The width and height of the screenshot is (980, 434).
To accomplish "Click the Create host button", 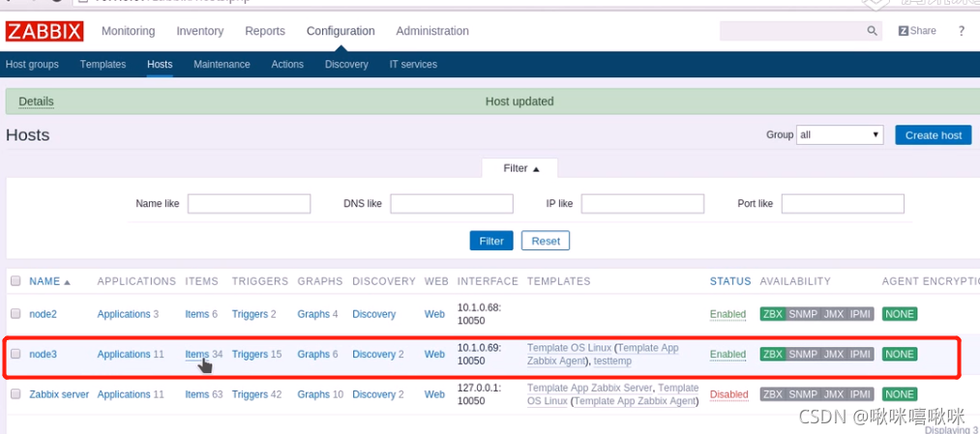I will (934, 135).
